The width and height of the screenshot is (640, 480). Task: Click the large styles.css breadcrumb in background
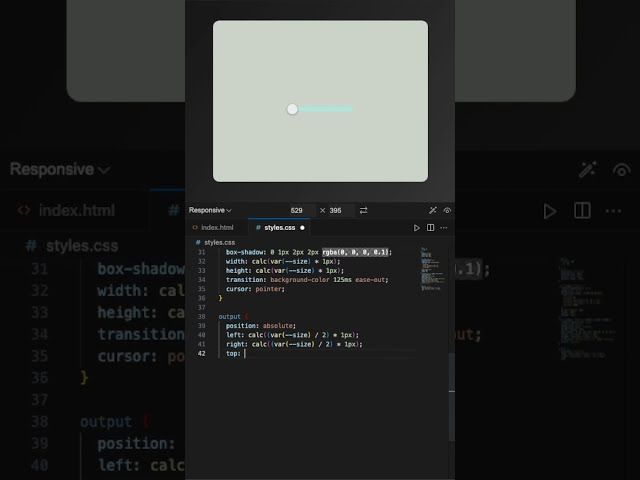pyautogui.click(x=72, y=246)
